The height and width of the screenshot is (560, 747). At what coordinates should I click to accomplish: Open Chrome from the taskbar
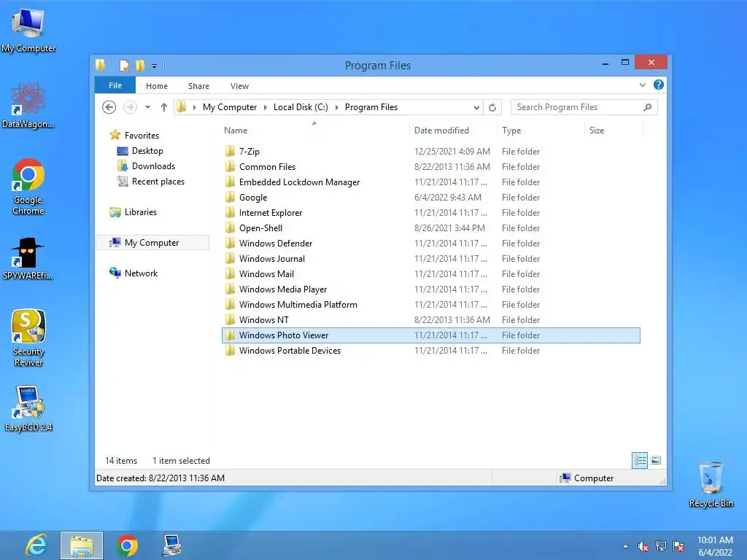(x=127, y=545)
